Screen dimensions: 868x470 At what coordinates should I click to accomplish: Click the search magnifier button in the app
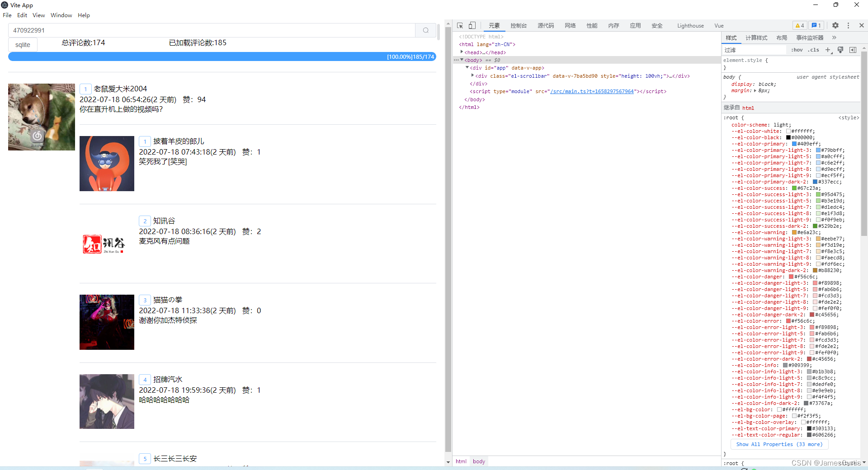pyautogui.click(x=425, y=30)
